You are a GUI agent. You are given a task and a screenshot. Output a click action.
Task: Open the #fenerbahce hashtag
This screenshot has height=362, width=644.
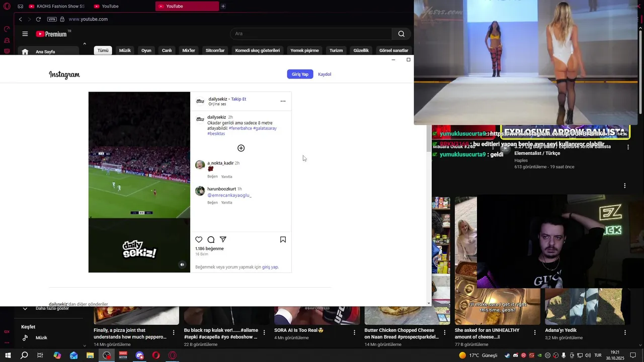click(x=240, y=128)
